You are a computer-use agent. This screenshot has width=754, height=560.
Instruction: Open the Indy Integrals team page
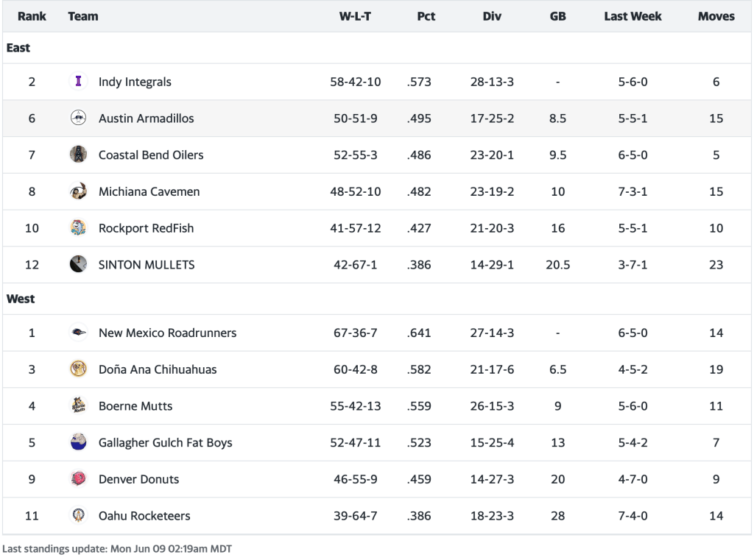tap(135, 82)
